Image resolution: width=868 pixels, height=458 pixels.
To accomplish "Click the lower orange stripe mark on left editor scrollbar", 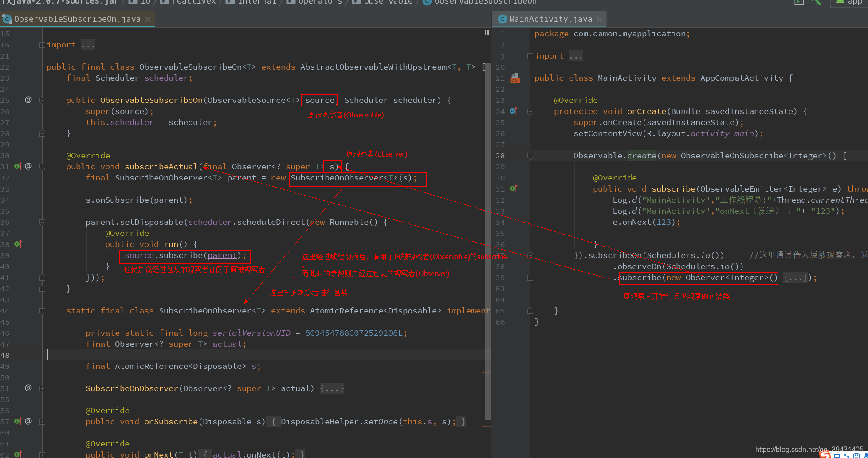I will (x=487, y=426).
